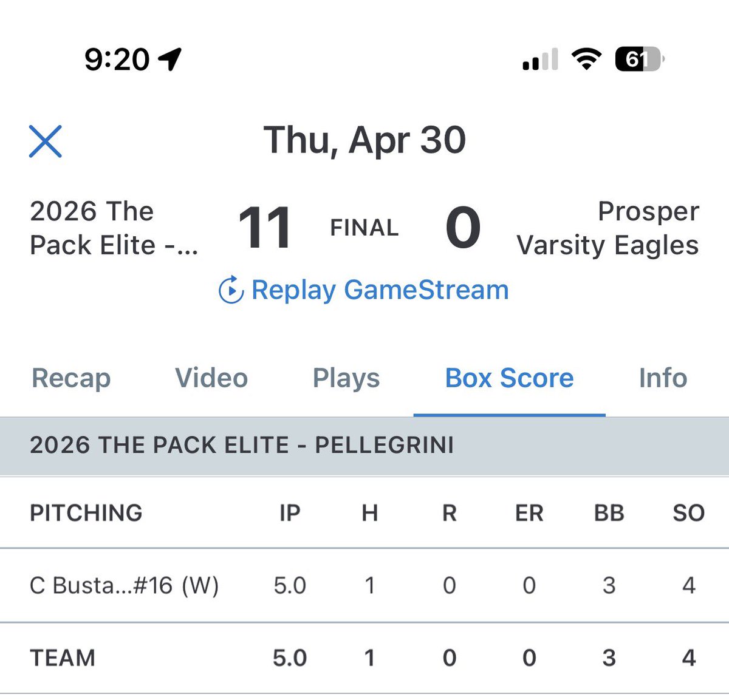Image resolution: width=729 pixels, height=700 pixels.
Task: Switch to the Plays tab
Action: (x=346, y=378)
